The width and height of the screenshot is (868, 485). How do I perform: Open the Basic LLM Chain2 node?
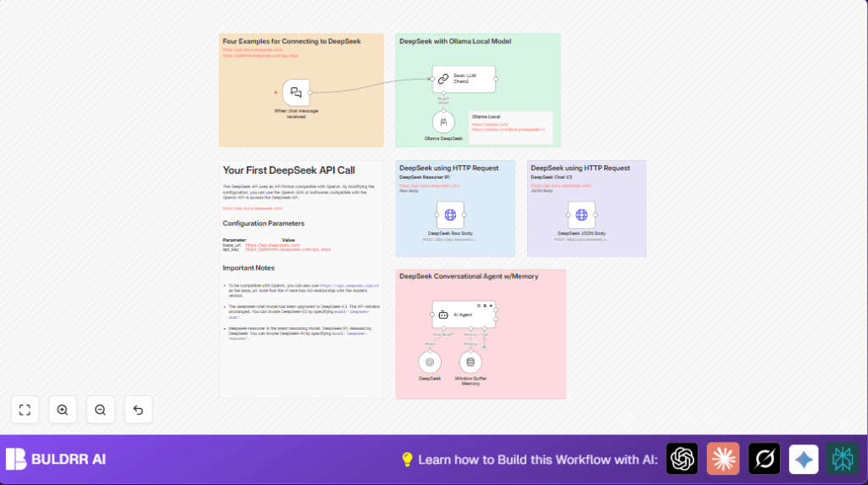tap(463, 79)
